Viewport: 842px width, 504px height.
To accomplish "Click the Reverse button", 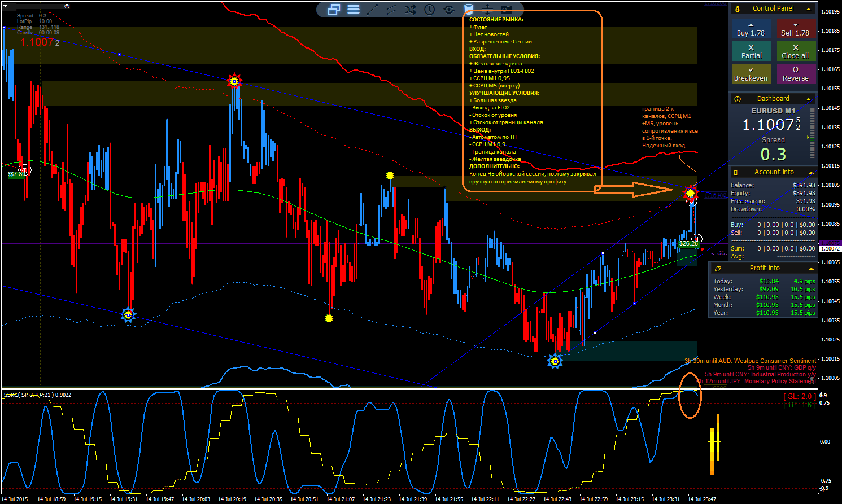I will click(795, 74).
